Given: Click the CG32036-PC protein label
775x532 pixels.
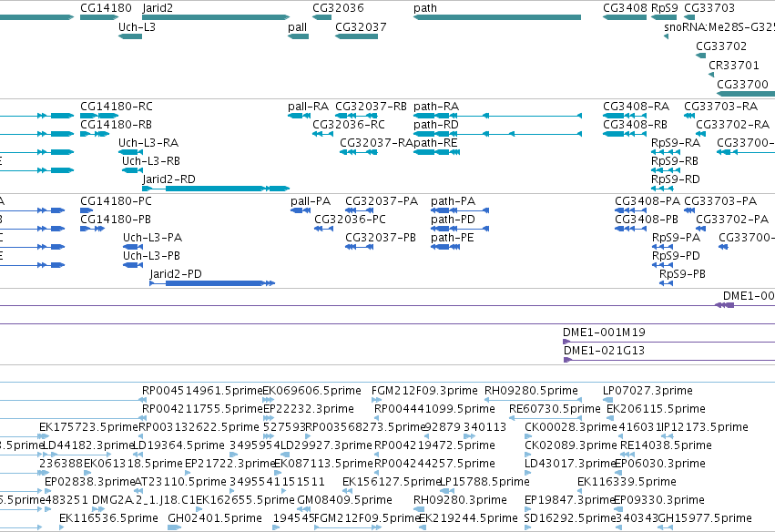Looking at the screenshot, I should click(x=350, y=220).
